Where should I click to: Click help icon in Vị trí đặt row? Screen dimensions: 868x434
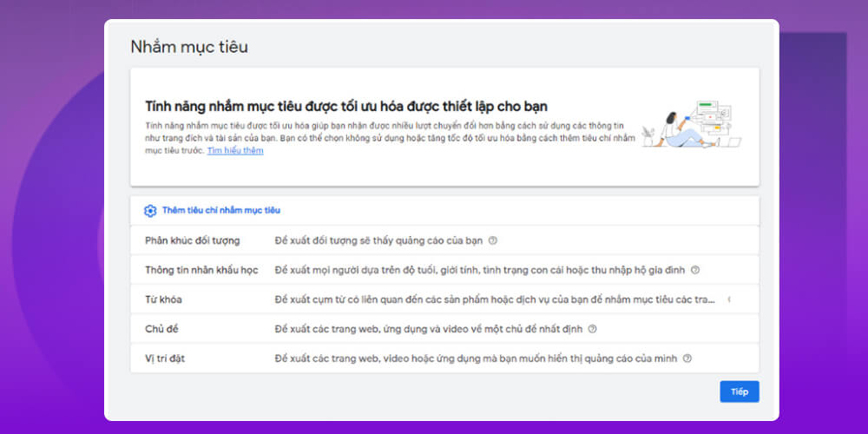pos(687,358)
